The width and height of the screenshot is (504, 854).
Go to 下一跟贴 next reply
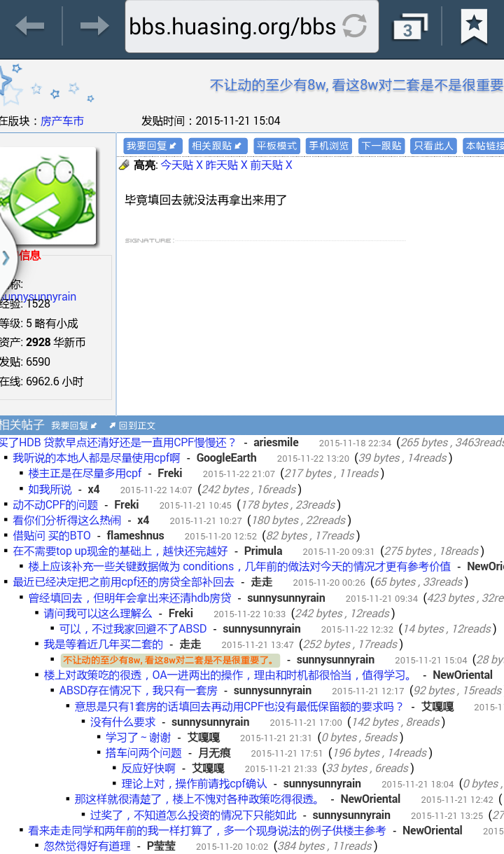tap(381, 146)
